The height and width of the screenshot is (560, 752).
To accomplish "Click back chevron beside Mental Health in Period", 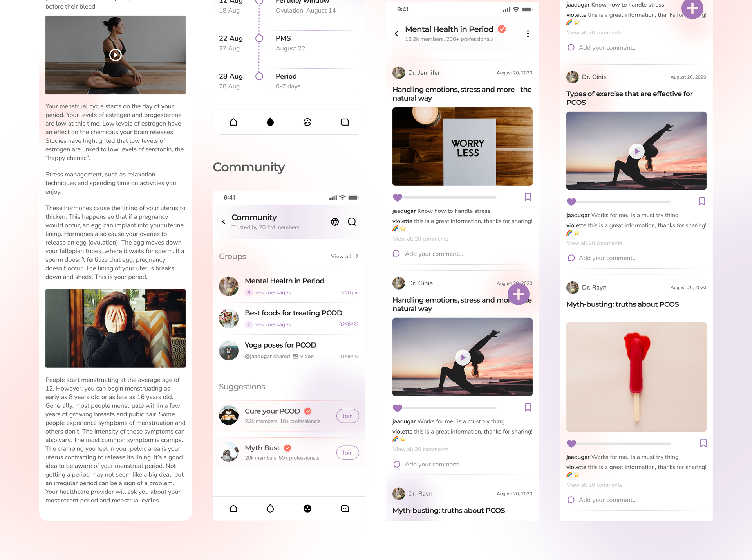I will [x=397, y=34].
